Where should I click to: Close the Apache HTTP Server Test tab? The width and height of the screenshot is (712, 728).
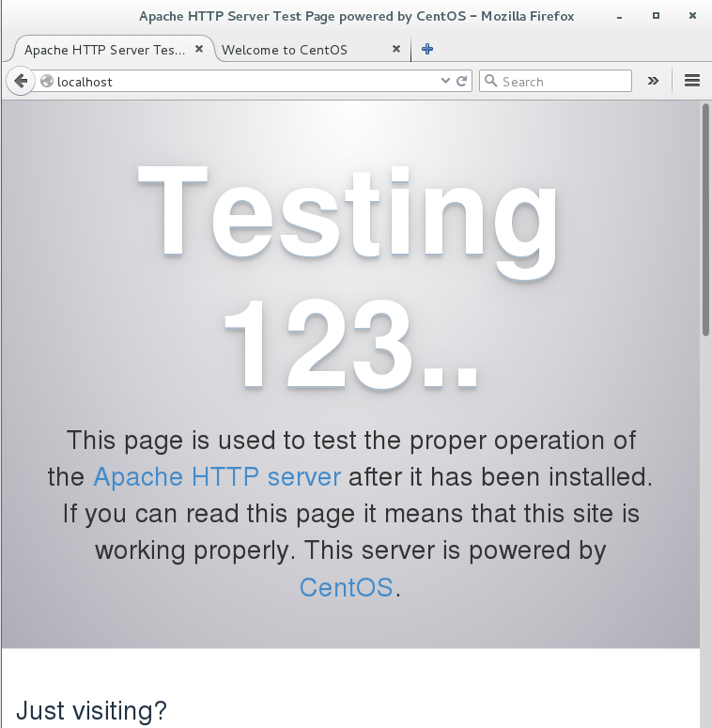199,49
